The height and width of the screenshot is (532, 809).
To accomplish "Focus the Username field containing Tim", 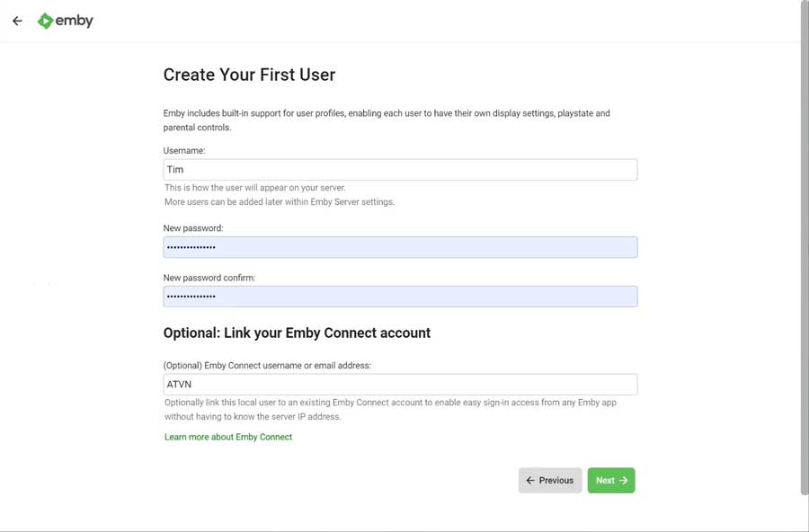I will click(x=400, y=170).
